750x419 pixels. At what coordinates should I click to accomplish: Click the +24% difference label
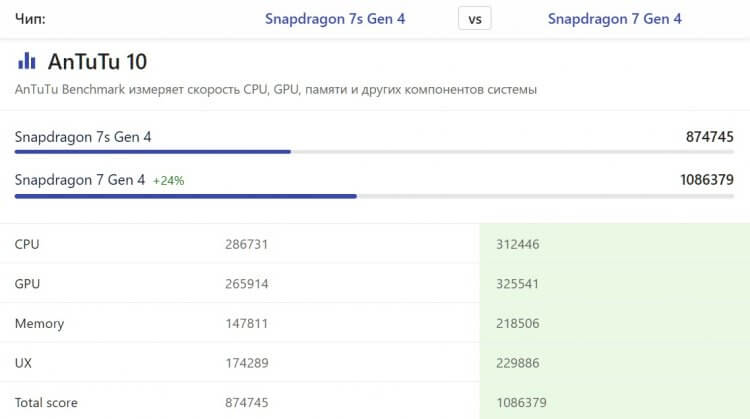pos(168,181)
